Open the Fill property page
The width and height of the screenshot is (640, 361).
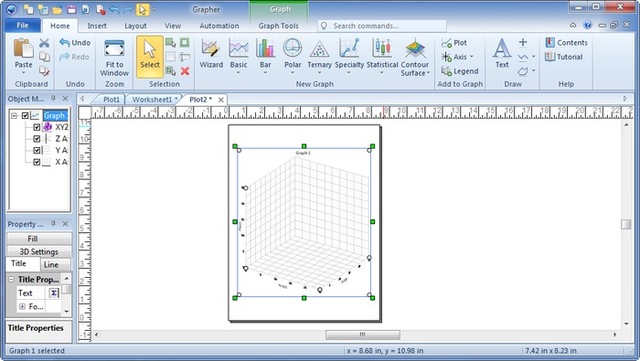tap(39, 238)
